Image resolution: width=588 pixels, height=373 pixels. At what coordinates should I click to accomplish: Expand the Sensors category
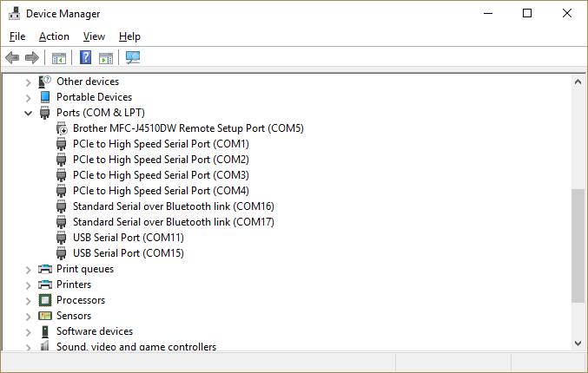click(x=28, y=317)
